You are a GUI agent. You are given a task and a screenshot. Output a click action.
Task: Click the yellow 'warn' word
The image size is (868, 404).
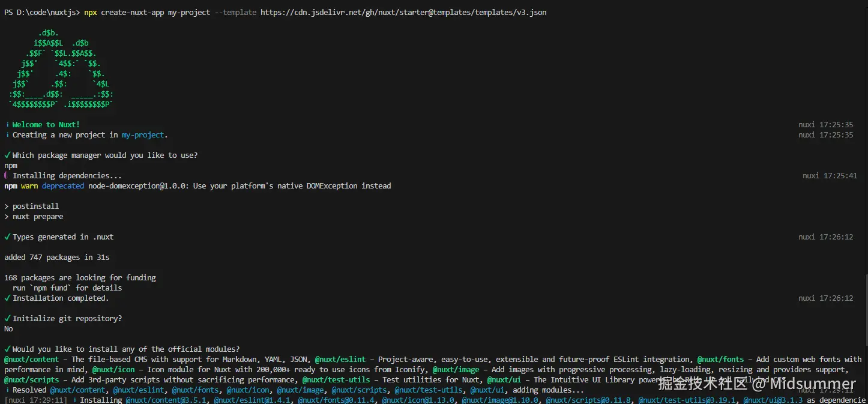29,186
